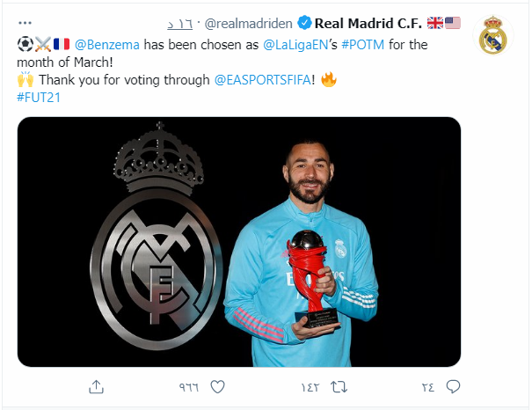Like the tweet with the heart icon
This screenshot has height=410, width=532.
tap(218, 386)
